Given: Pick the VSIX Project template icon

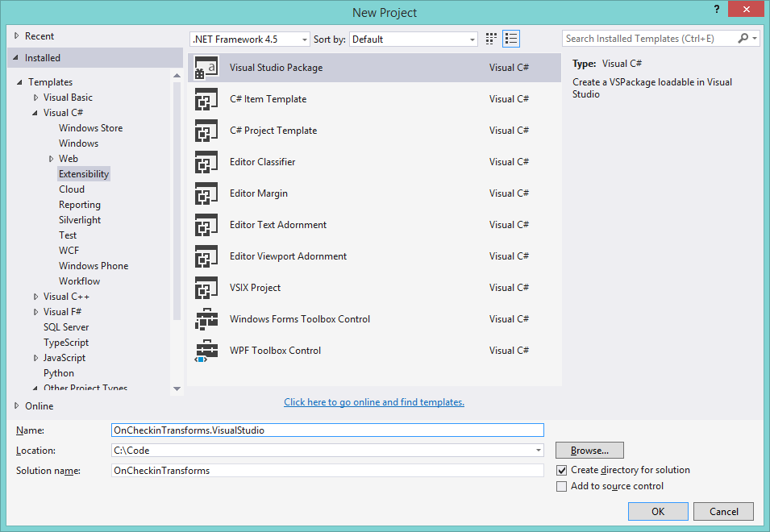Looking at the screenshot, I should (x=207, y=287).
